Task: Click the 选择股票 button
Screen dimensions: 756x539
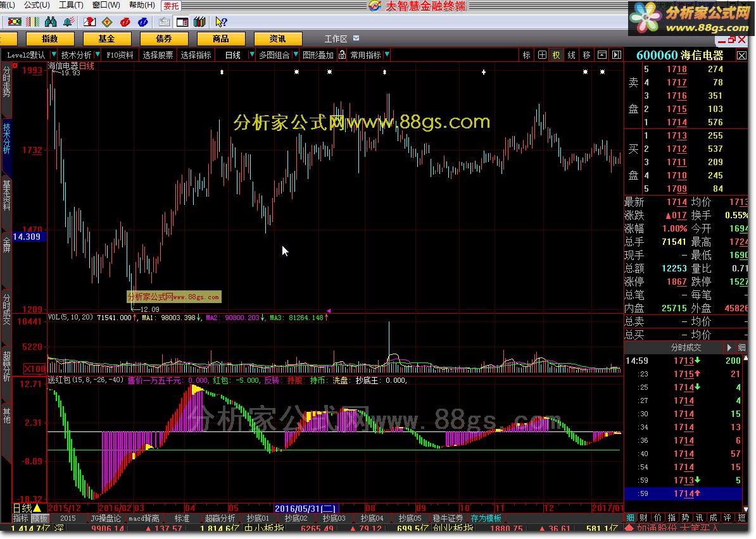Action: coord(158,55)
